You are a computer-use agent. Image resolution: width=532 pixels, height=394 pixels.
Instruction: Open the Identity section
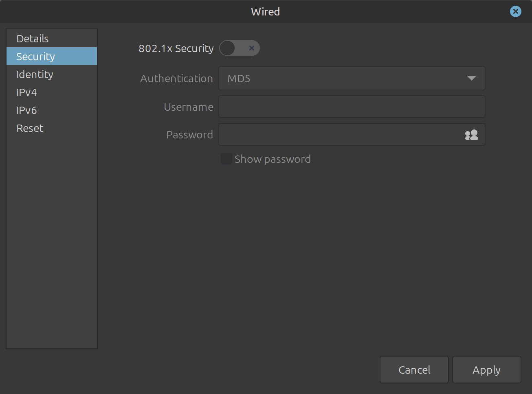tap(35, 74)
